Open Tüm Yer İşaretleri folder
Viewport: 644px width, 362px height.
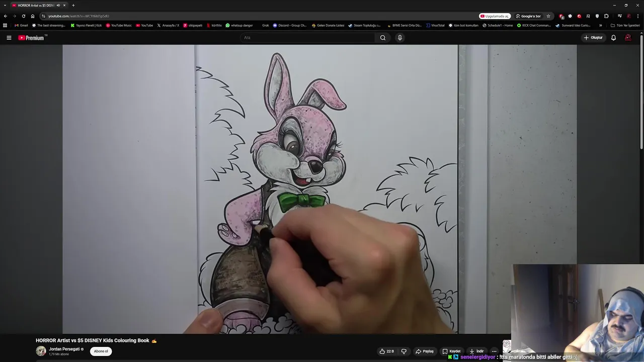[625, 25]
